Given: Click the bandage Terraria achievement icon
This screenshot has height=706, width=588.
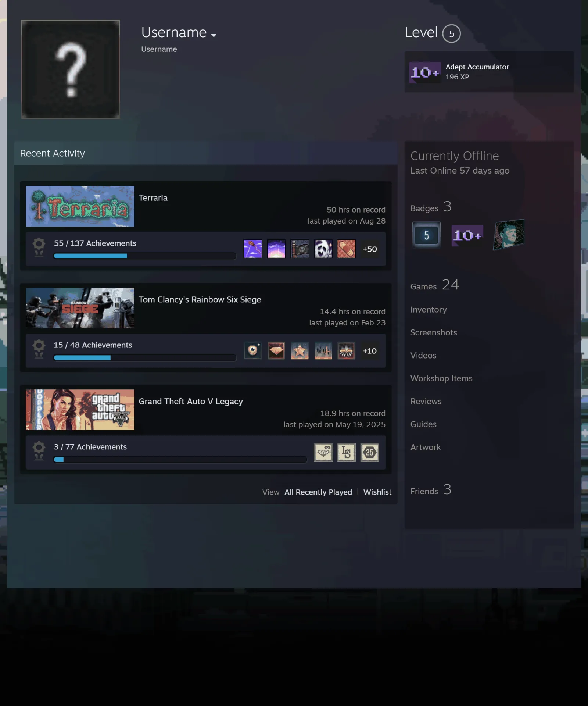Looking at the screenshot, I should pyautogui.click(x=346, y=249).
